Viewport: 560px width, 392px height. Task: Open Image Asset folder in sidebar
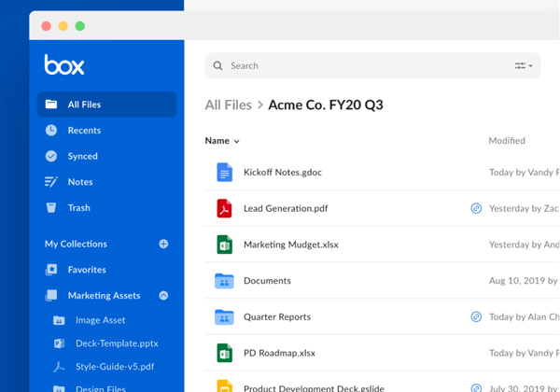(x=101, y=320)
